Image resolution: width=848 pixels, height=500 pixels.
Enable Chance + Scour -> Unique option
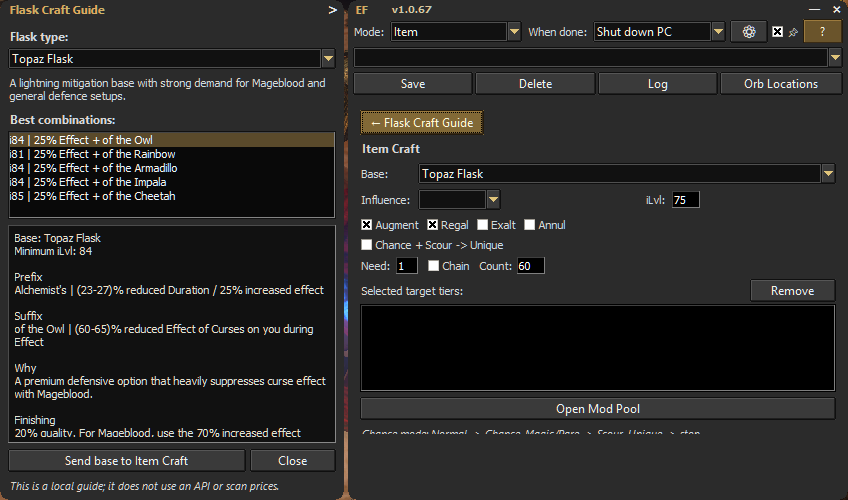point(367,245)
